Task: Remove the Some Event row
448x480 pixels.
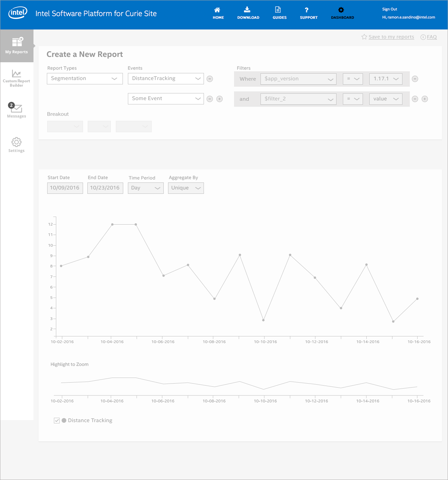Action: [x=210, y=99]
